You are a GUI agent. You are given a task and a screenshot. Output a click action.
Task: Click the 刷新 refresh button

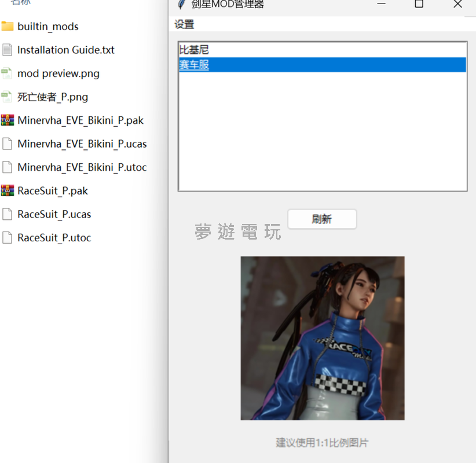point(322,219)
